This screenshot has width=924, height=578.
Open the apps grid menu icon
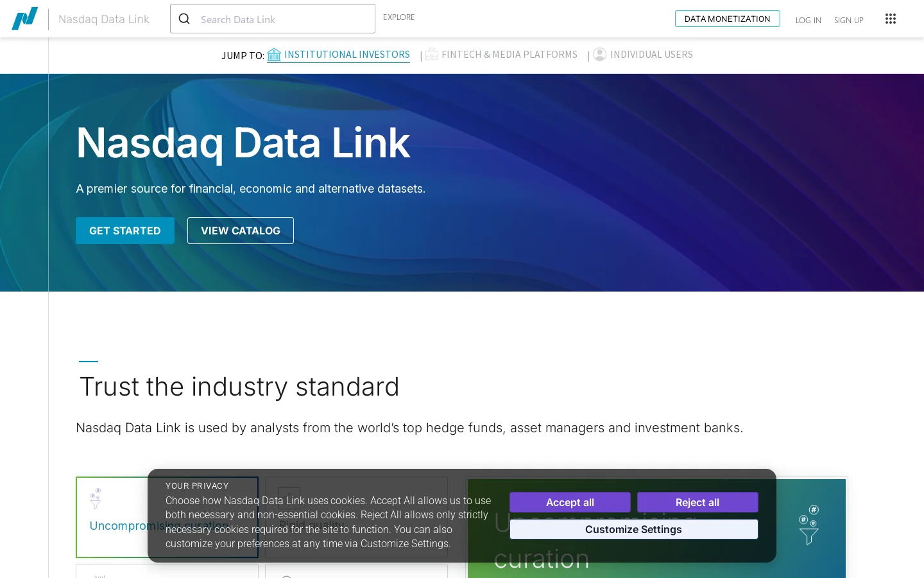tap(891, 19)
